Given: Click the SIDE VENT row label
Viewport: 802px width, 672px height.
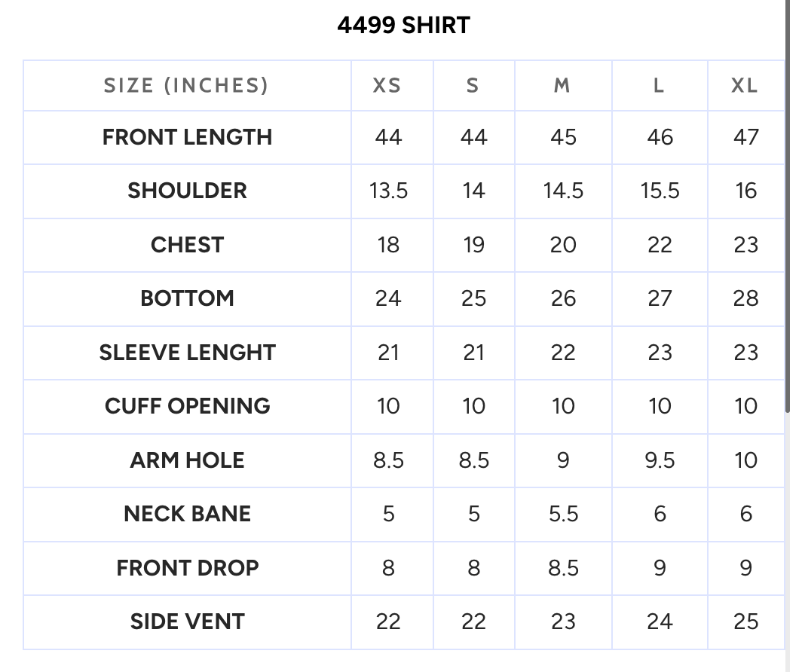Looking at the screenshot, I should 187,622.
